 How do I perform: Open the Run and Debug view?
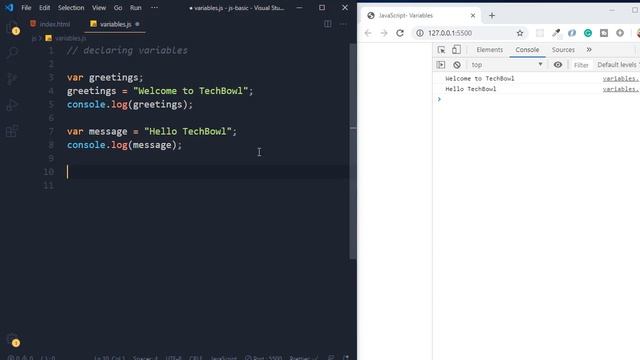tap(13, 104)
